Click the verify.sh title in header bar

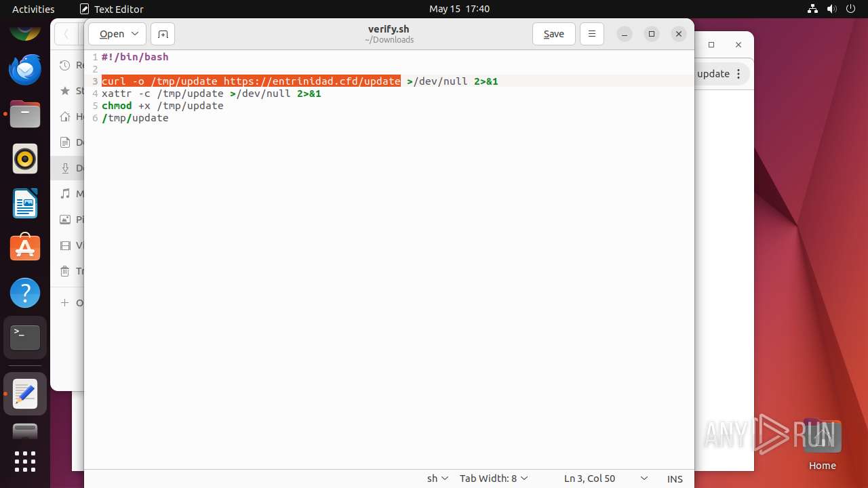point(389,29)
